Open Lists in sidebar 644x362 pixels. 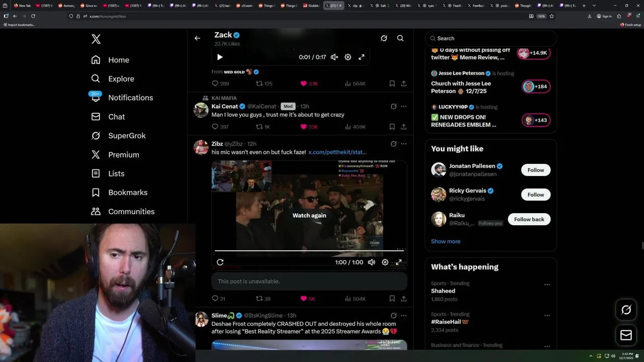pyautogui.click(x=108, y=173)
